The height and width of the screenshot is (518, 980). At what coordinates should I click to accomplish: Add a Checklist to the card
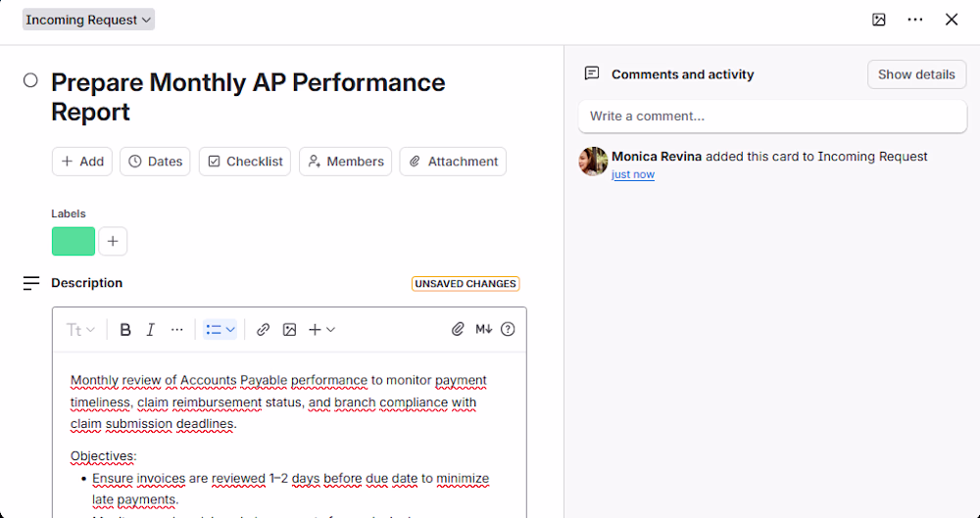pos(245,162)
